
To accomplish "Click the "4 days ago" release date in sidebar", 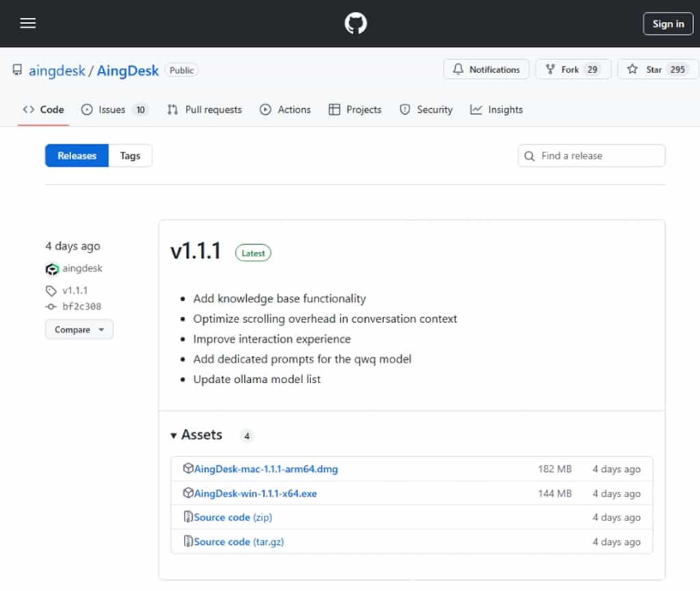I will tap(72, 246).
